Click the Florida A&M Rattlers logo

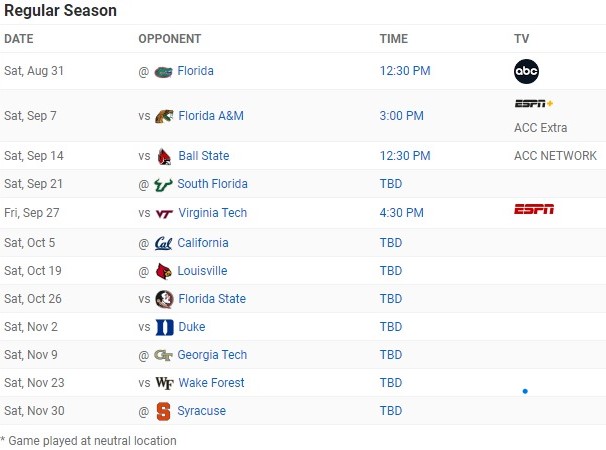pos(164,116)
